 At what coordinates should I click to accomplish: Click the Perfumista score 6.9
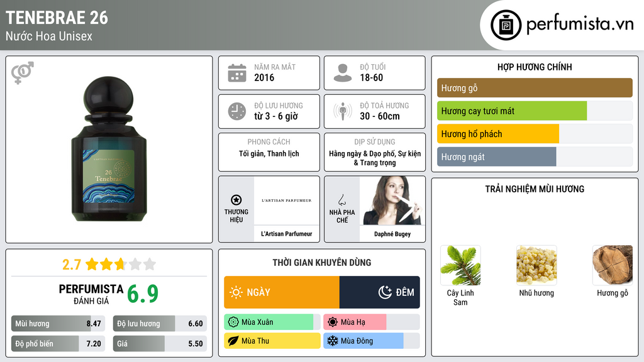tap(143, 294)
